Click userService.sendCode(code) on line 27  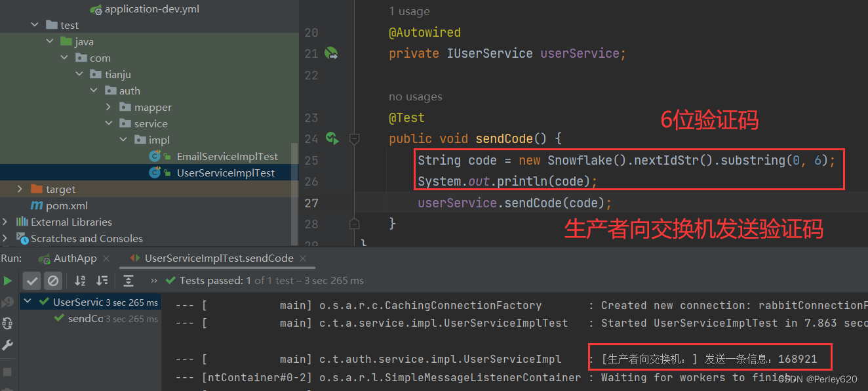click(515, 203)
